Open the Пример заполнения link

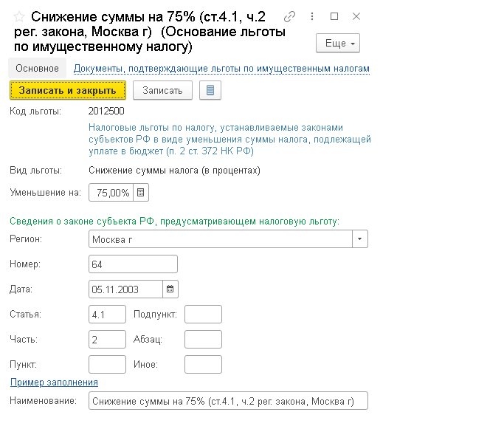[54, 382]
